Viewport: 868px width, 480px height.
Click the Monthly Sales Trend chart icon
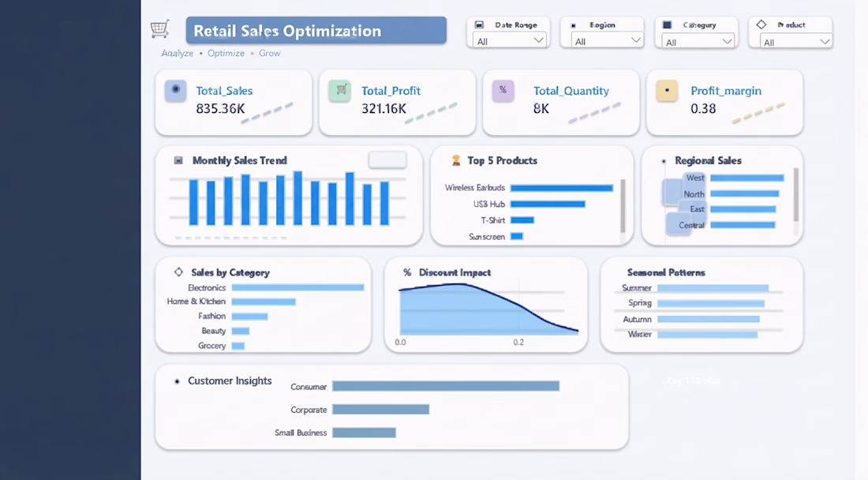click(x=178, y=160)
